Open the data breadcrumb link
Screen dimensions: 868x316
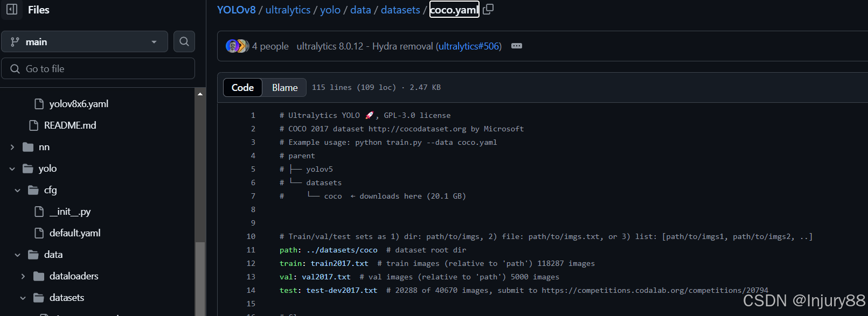tap(360, 10)
